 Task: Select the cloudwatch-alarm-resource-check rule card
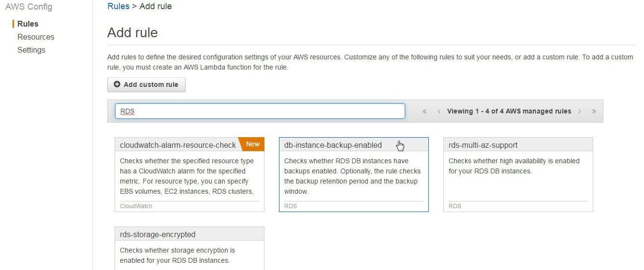(x=190, y=174)
